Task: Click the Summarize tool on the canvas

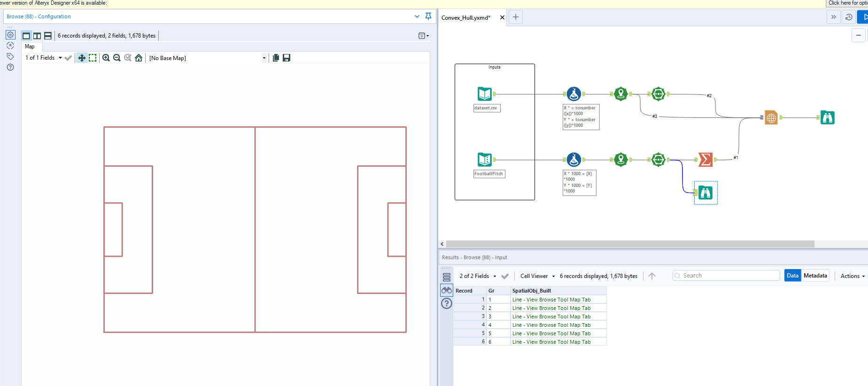Action: (705, 160)
